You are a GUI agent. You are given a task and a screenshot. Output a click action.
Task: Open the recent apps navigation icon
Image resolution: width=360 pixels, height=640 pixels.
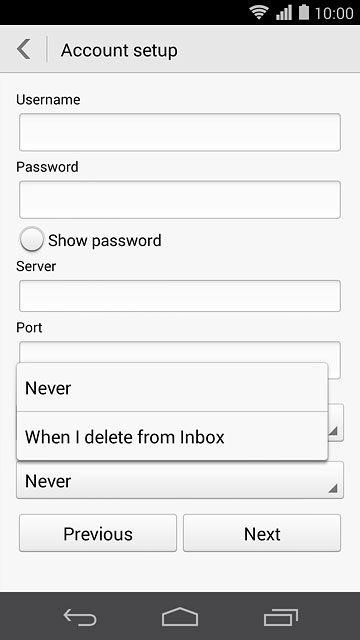(x=280, y=617)
